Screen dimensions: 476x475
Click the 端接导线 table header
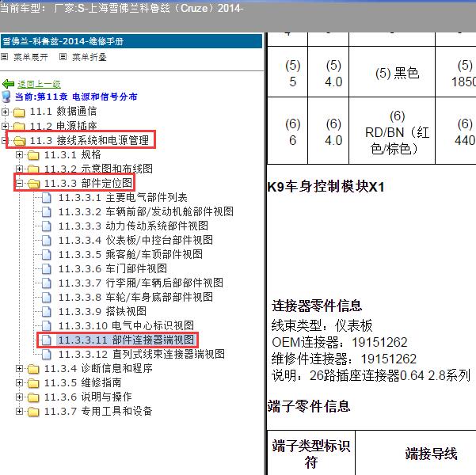[x=431, y=454]
